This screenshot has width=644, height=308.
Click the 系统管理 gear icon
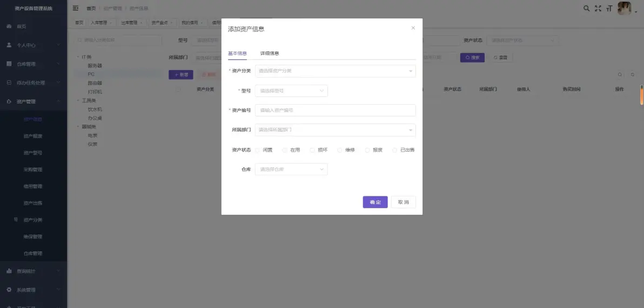pyautogui.click(x=9, y=290)
